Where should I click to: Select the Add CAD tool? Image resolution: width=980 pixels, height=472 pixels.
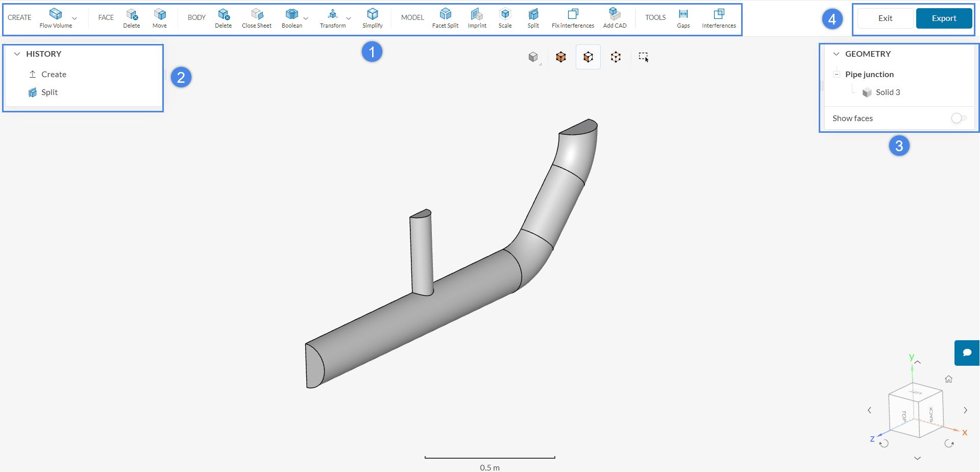(x=615, y=18)
